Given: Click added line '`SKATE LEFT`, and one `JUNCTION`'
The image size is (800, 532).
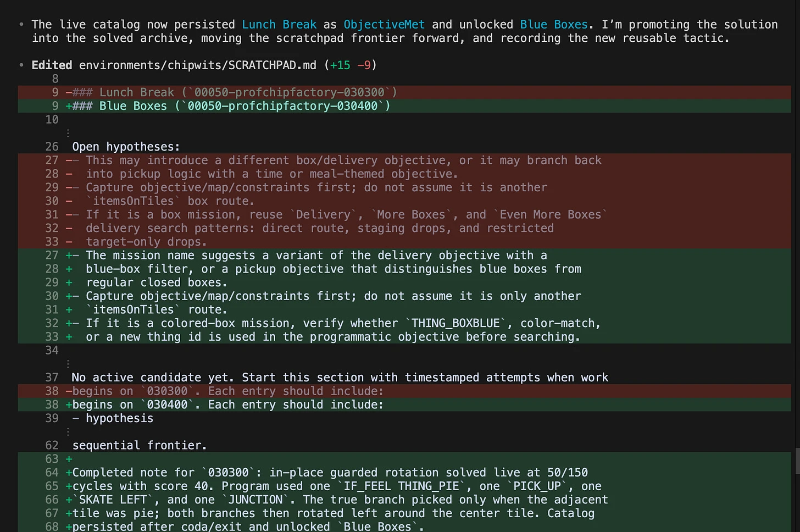Looking at the screenshot, I should coord(404,500).
